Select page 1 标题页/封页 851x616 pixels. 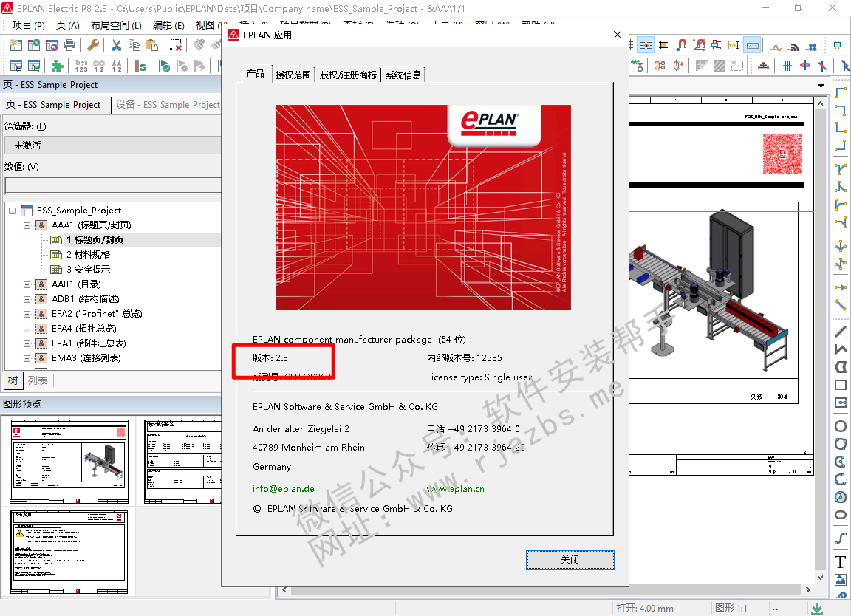click(x=95, y=240)
